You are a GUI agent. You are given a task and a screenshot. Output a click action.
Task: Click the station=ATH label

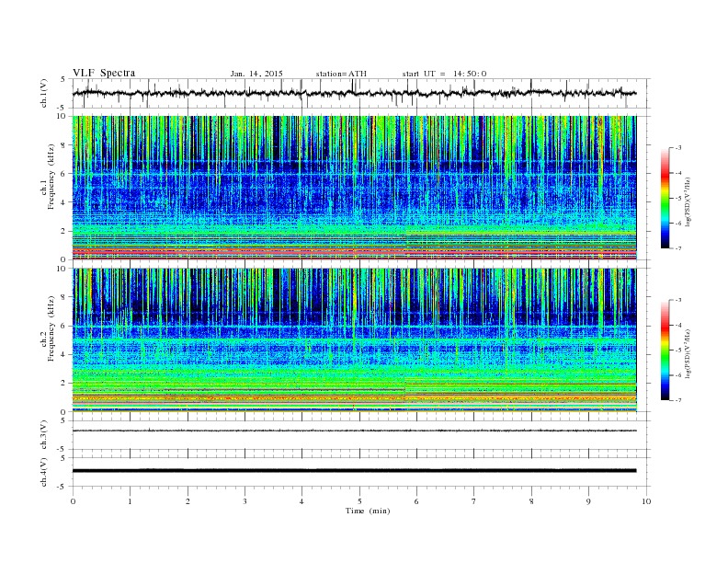341,74
